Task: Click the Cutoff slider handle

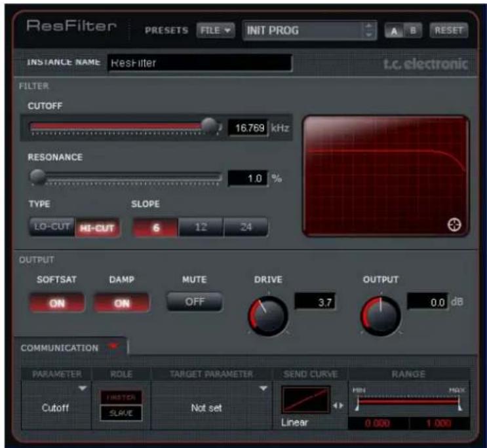Action: click(209, 126)
